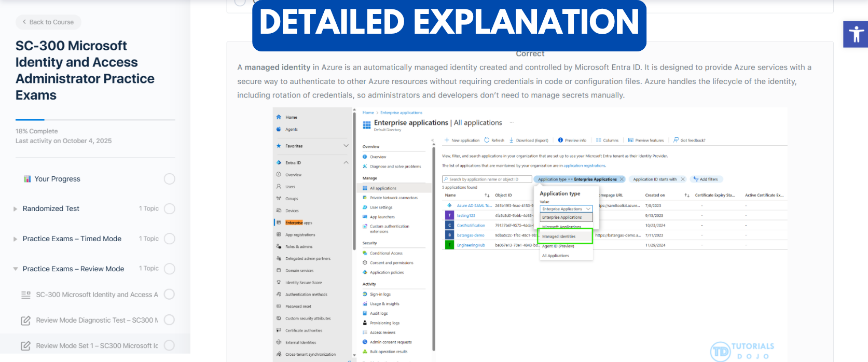The image size is (868, 362).
Task: Click the Review Mode Diagnostic Test quiz icon
Action: click(25, 321)
